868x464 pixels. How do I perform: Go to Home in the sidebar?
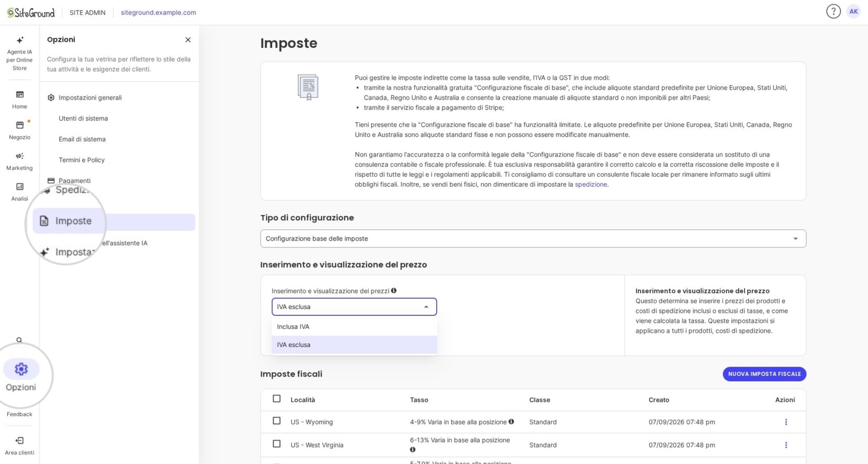20,100
